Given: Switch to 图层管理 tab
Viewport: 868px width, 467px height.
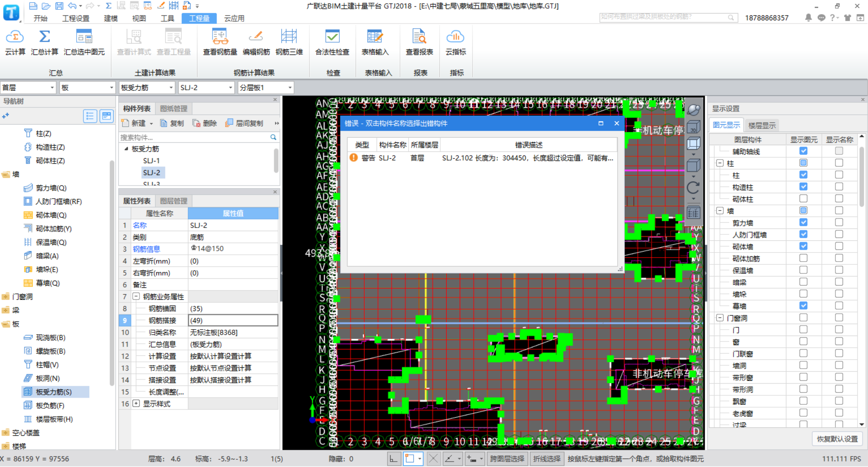Looking at the screenshot, I should coord(174,201).
